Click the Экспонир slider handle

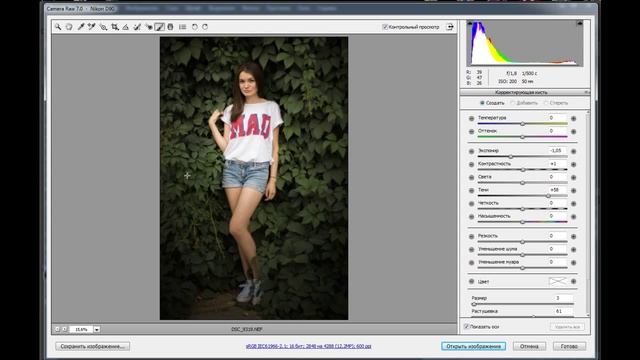click(x=511, y=157)
